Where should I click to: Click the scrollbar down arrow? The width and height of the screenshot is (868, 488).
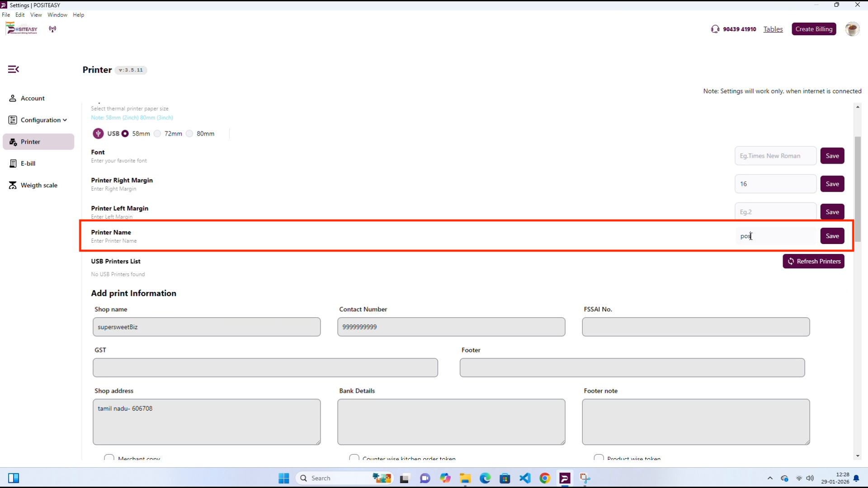pos(858,456)
